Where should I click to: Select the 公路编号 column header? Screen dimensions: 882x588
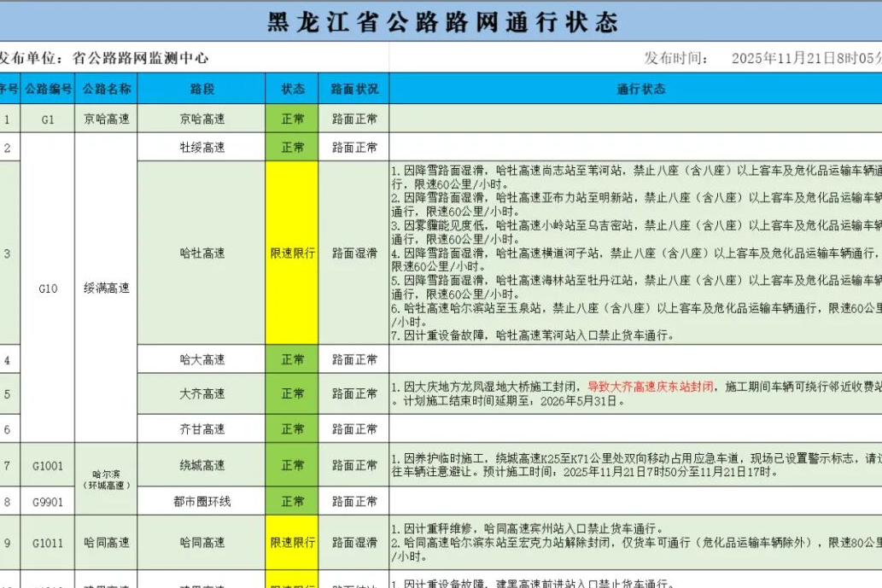tap(48, 89)
